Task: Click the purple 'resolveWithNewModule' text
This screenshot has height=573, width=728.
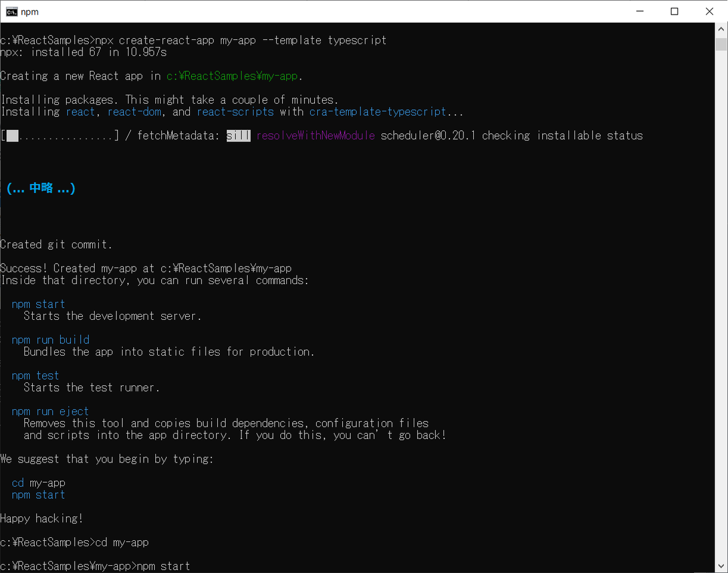Action: click(x=315, y=135)
